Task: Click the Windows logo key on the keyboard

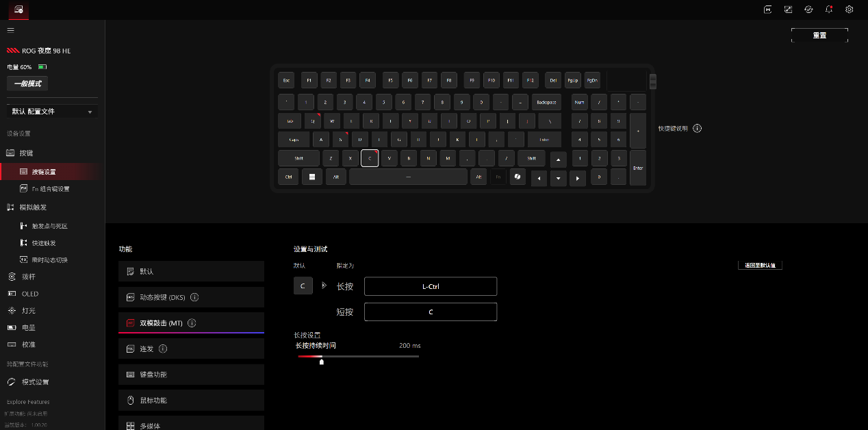Action: click(311, 177)
